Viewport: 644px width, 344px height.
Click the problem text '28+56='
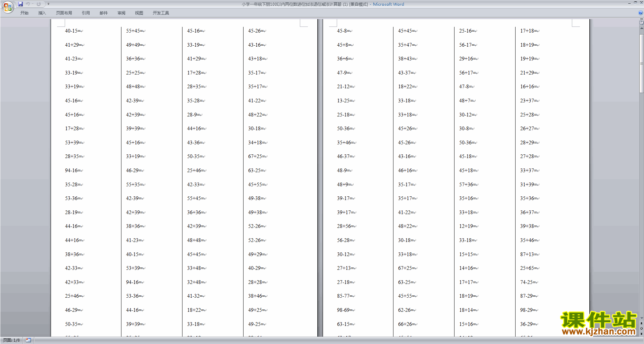tap(345, 226)
